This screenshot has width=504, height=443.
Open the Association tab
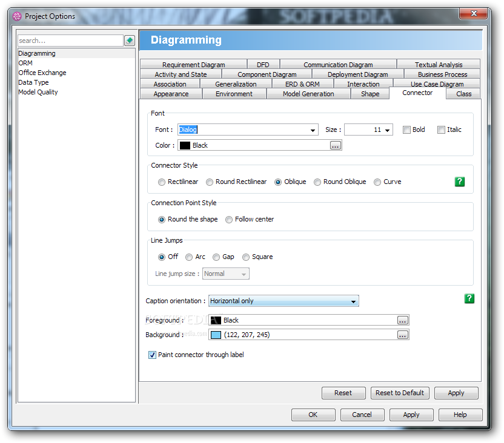170,84
